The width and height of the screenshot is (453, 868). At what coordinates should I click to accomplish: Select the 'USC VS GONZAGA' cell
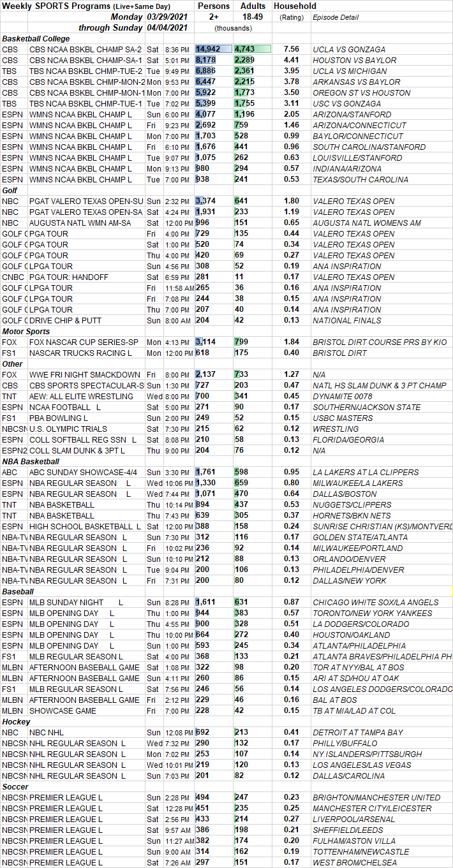click(x=346, y=103)
